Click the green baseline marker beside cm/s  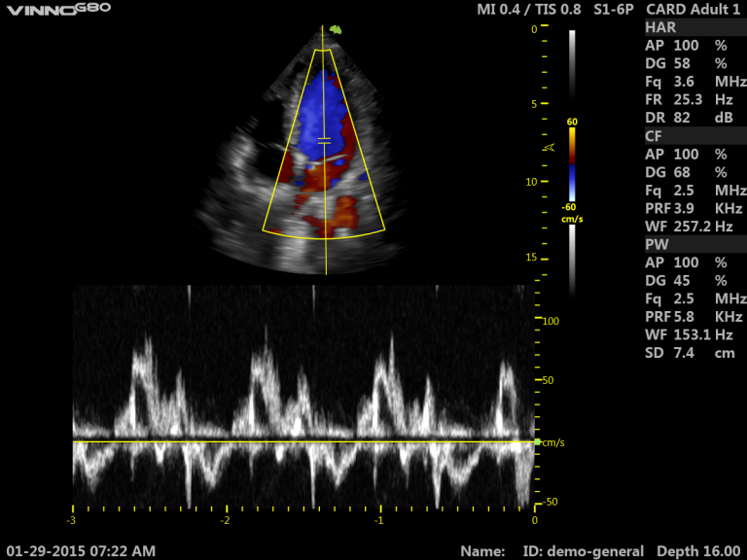pos(537,442)
